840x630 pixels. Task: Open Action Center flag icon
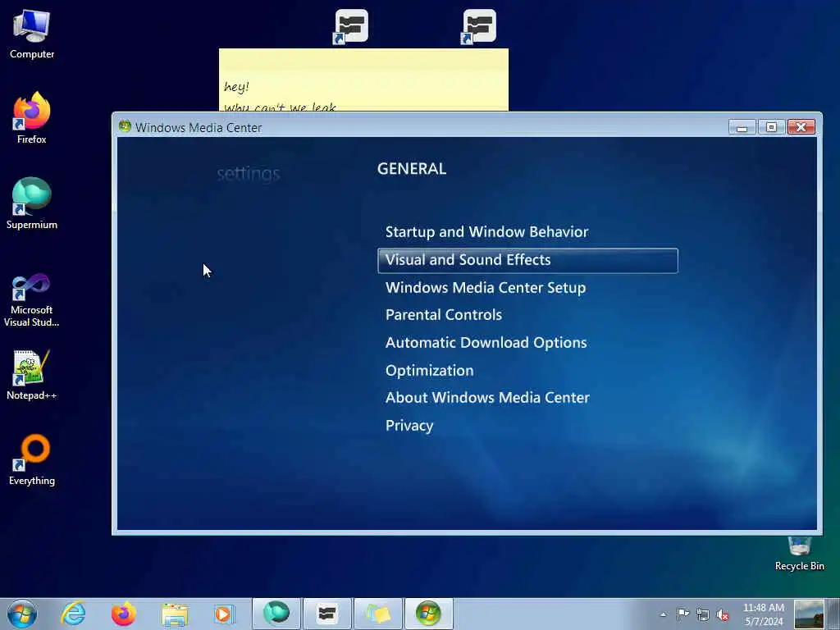(x=682, y=614)
